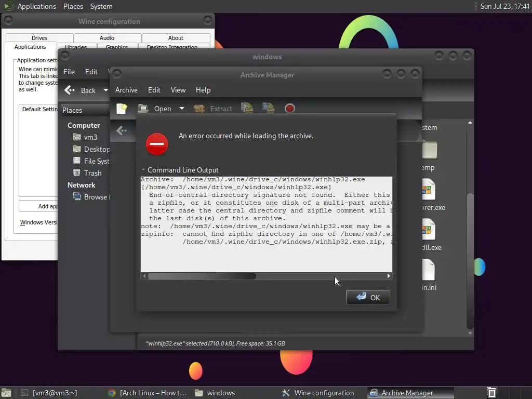Create new archive icon in Archive Manager

tap(122, 109)
